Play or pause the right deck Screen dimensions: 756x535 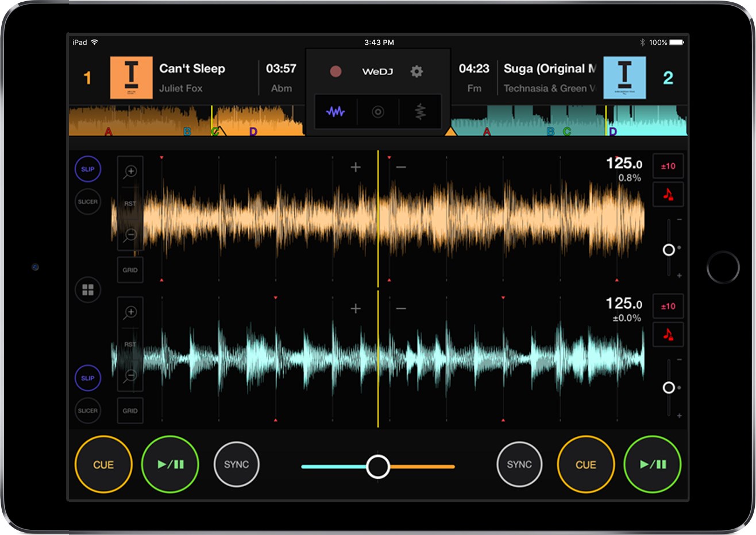coord(653,464)
